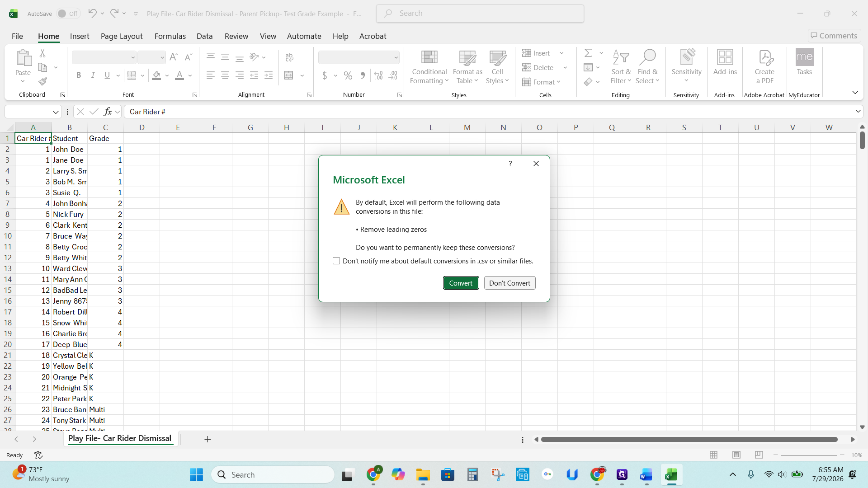Select the Play File- Car Rider Dismissal sheet tab

[x=120, y=438]
